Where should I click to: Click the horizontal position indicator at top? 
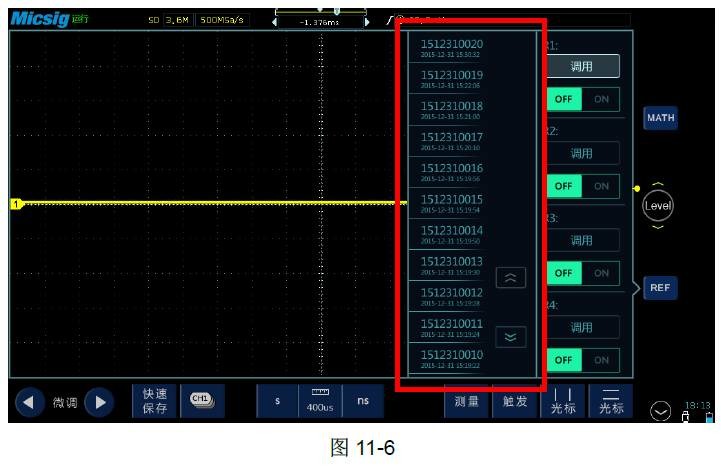(x=320, y=19)
